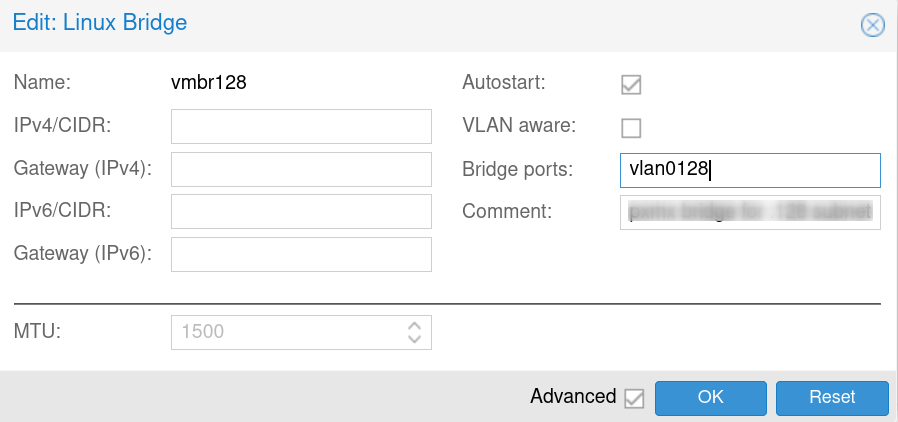Focus the Gateway (IPv4) text box
This screenshot has width=898, height=422.
pos(301,170)
